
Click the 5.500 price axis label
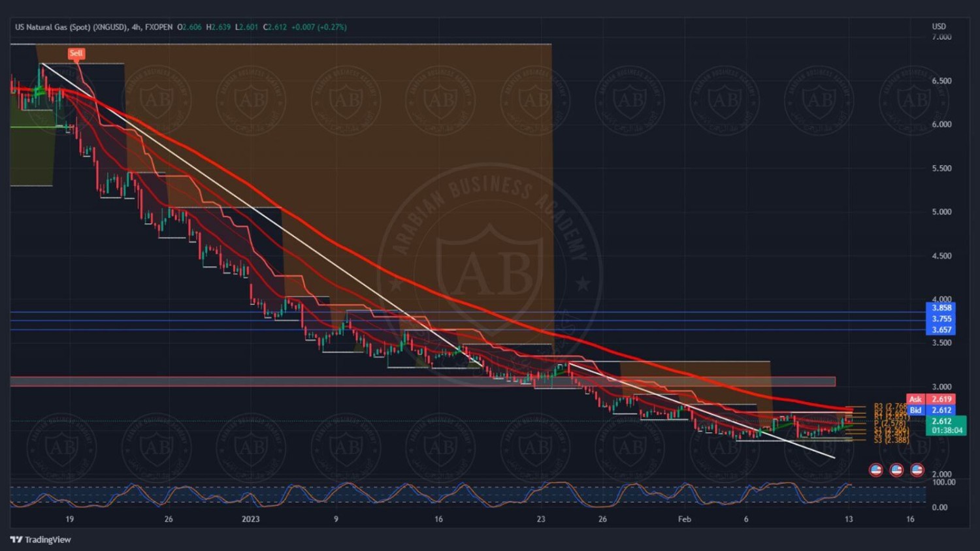click(x=941, y=168)
